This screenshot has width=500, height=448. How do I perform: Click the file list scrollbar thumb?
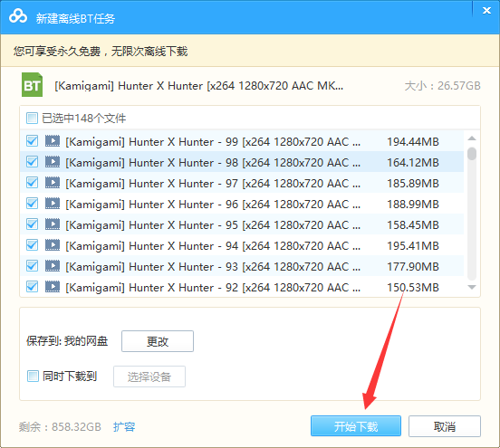point(472,154)
